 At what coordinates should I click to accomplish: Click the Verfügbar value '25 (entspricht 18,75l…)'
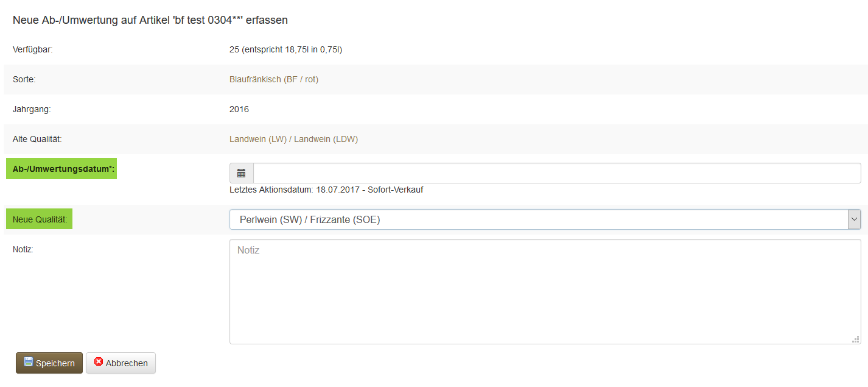(x=285, y=49)
